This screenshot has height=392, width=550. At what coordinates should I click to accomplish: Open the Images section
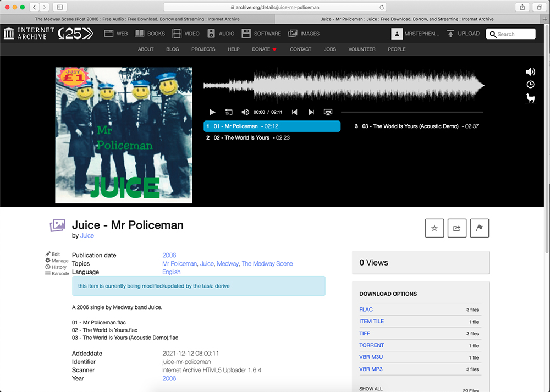(x=304, y=34)
